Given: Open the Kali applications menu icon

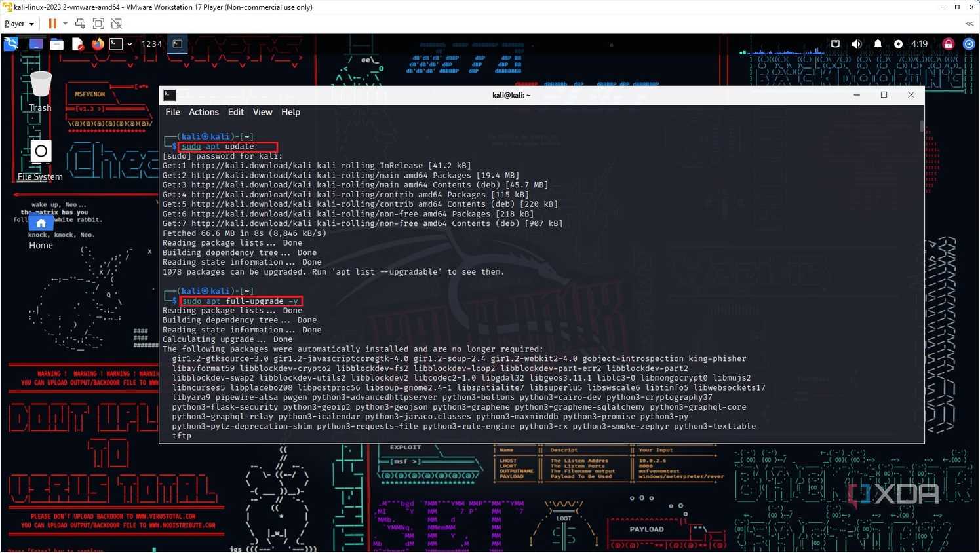Looking at the screenshot, I should (x=11, y=44).
